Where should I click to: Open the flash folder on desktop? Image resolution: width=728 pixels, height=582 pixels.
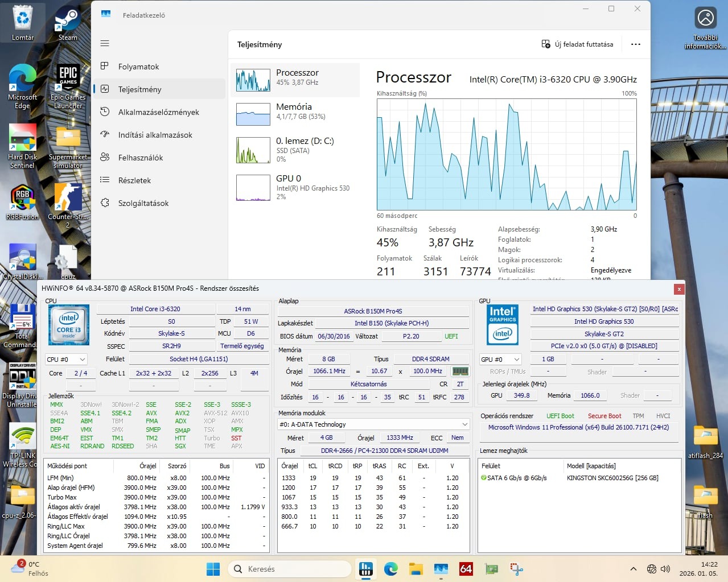(705, 501)
